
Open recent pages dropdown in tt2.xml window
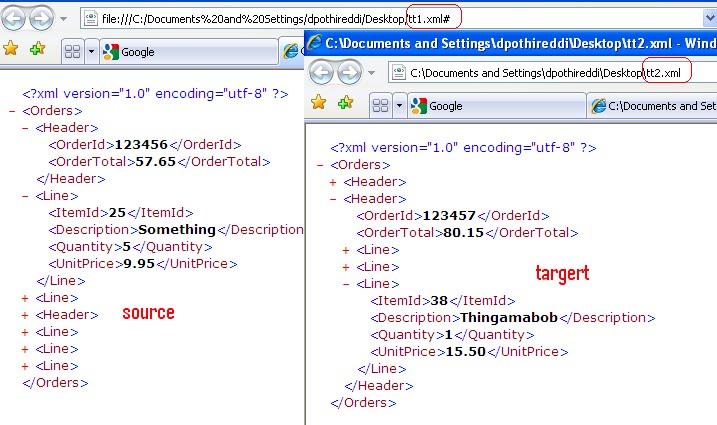tap(371, 73)
